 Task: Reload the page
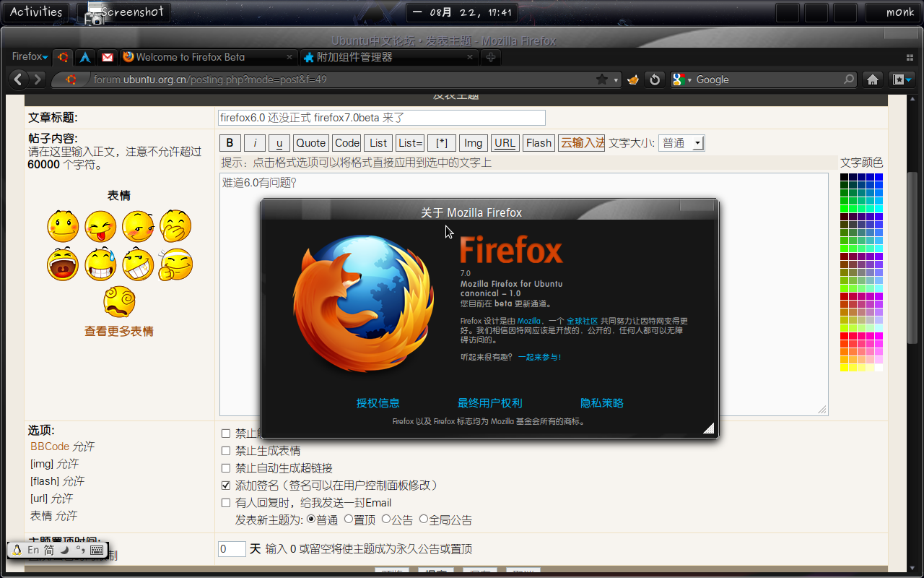pyautogui.click(x=654, y=79)
